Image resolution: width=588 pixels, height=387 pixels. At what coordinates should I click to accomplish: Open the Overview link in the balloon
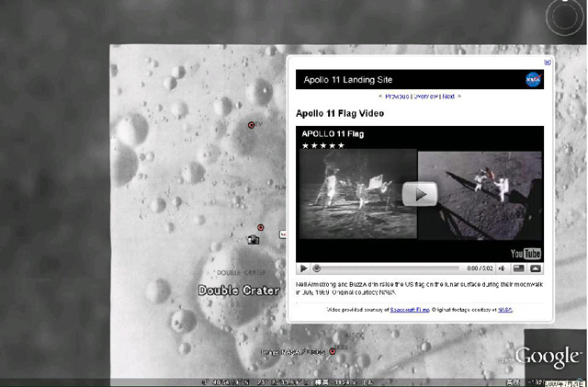point(426,97)
